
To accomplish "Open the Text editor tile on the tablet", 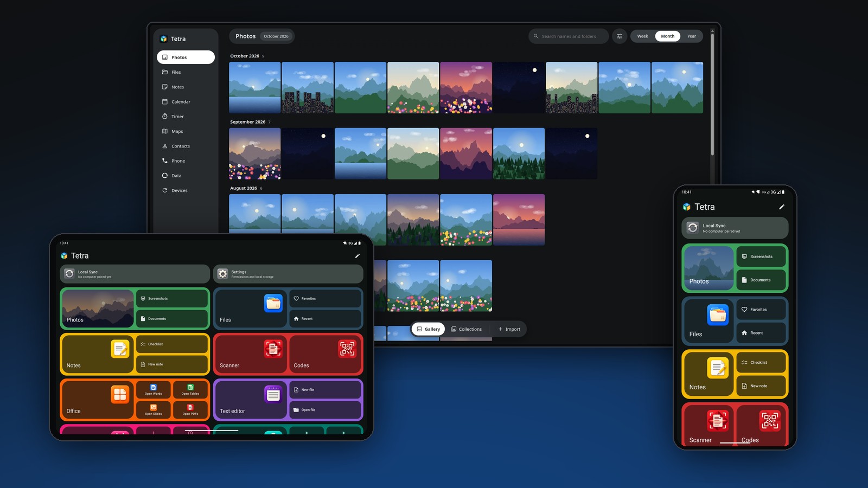I will coord(250,400).
